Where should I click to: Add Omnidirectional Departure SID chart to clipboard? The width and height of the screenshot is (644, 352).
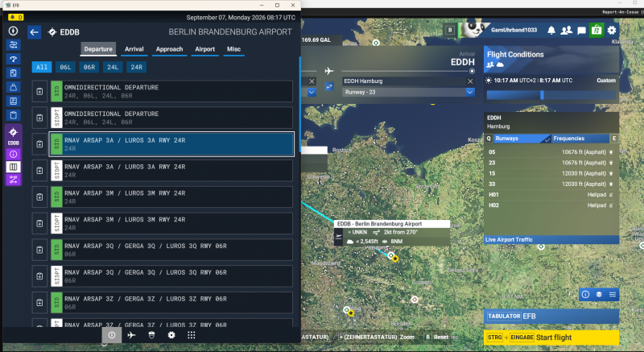tap(39, 91)
